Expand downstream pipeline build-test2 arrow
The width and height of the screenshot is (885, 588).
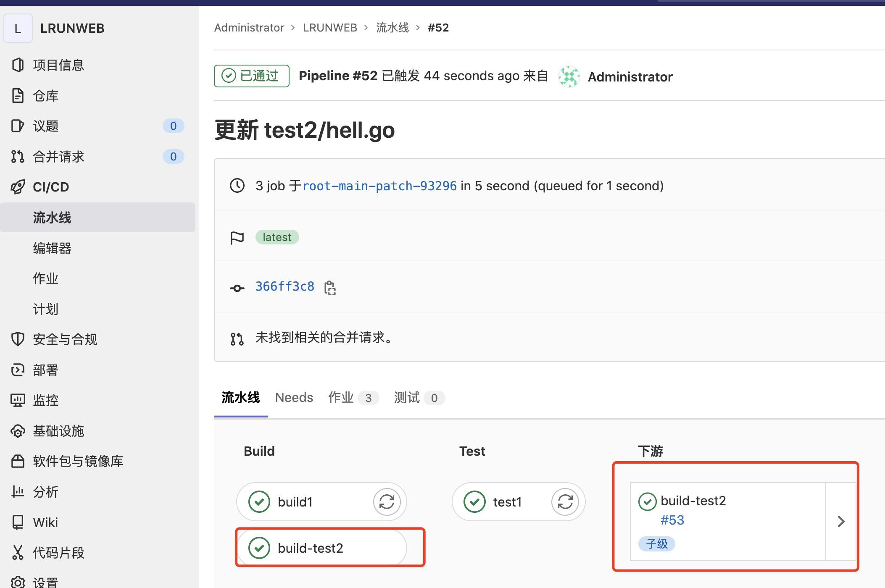(x=841, y=521)
